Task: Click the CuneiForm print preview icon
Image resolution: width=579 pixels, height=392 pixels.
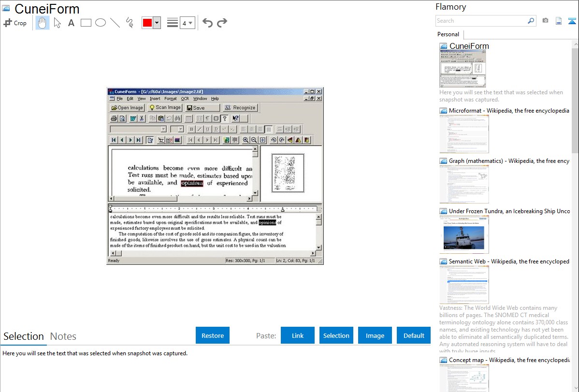Action: (122, 118)
